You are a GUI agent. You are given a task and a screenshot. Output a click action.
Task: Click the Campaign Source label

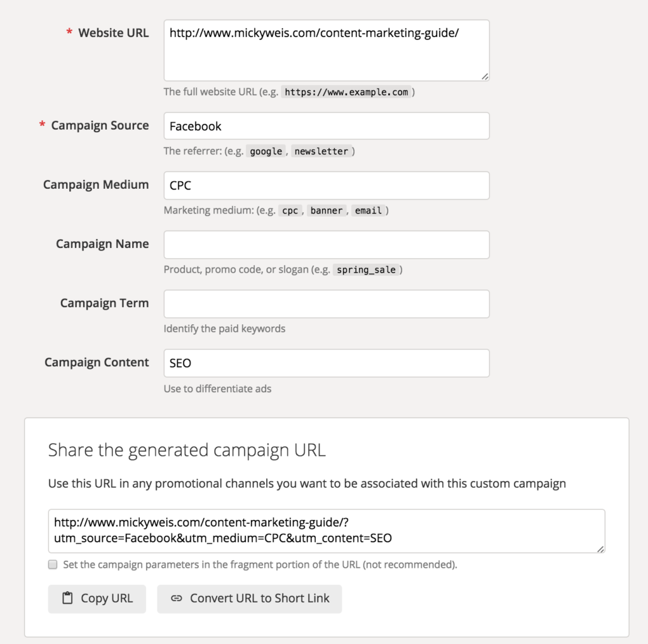(x=99, y=125)
